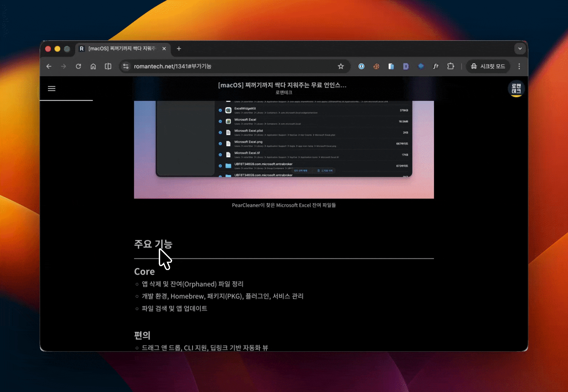Toggle the side panel split view icon

[x=108, y=66]
